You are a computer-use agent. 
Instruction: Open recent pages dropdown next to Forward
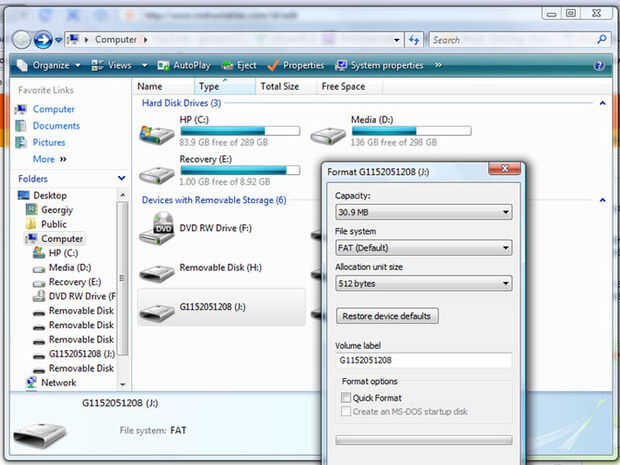[59, 40]
